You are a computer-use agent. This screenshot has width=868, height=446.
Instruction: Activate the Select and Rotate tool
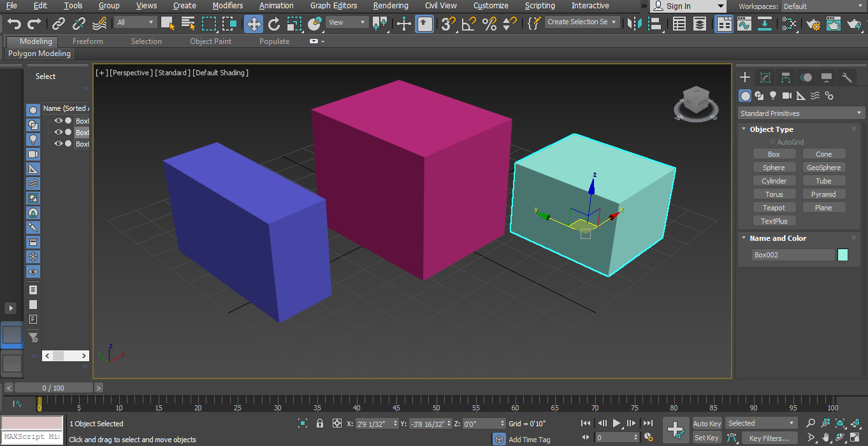(274, 24)
